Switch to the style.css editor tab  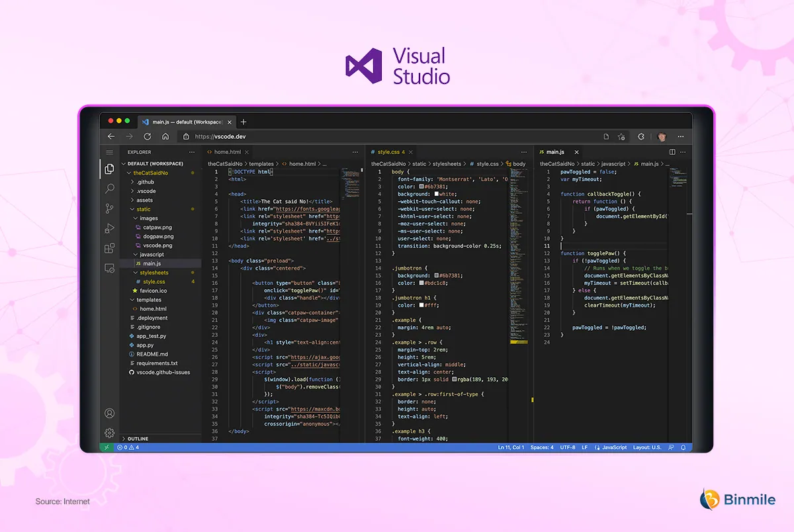tap(391, 152)
